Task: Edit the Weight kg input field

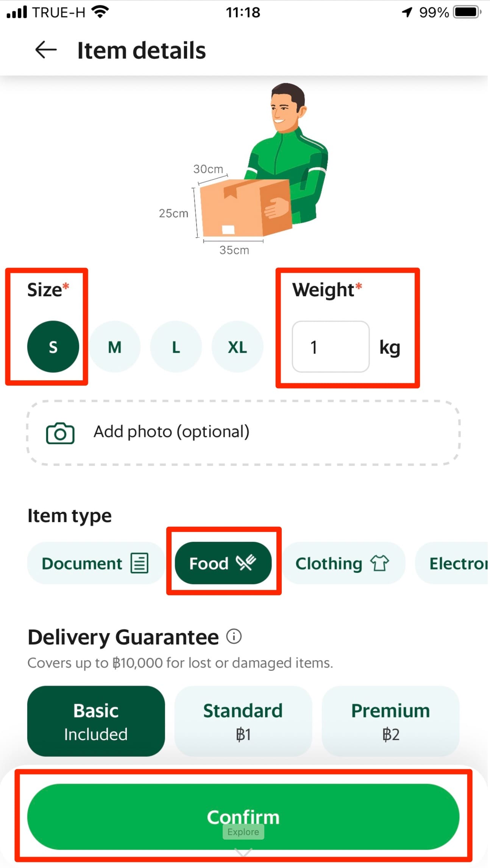Action: (330, 347)
